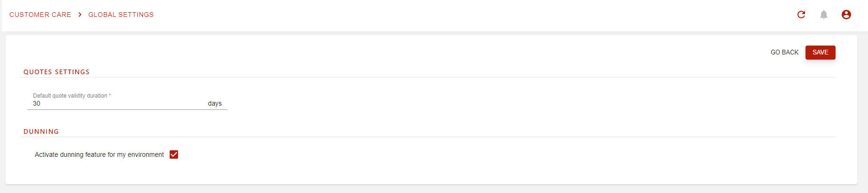Viewport: 868px width, 193px height.
Task: Click the 'Default quote validity duration' label
Action: (70, 96)
